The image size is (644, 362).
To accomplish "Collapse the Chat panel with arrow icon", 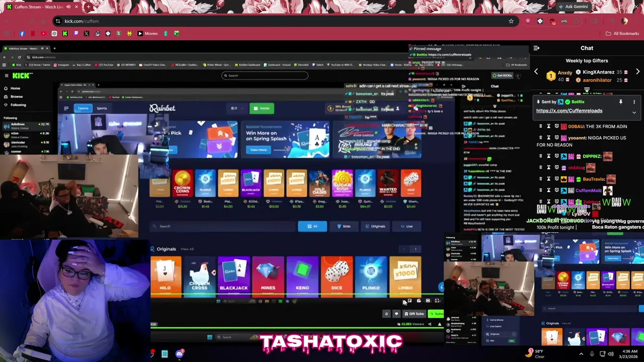I will [536, 48].
